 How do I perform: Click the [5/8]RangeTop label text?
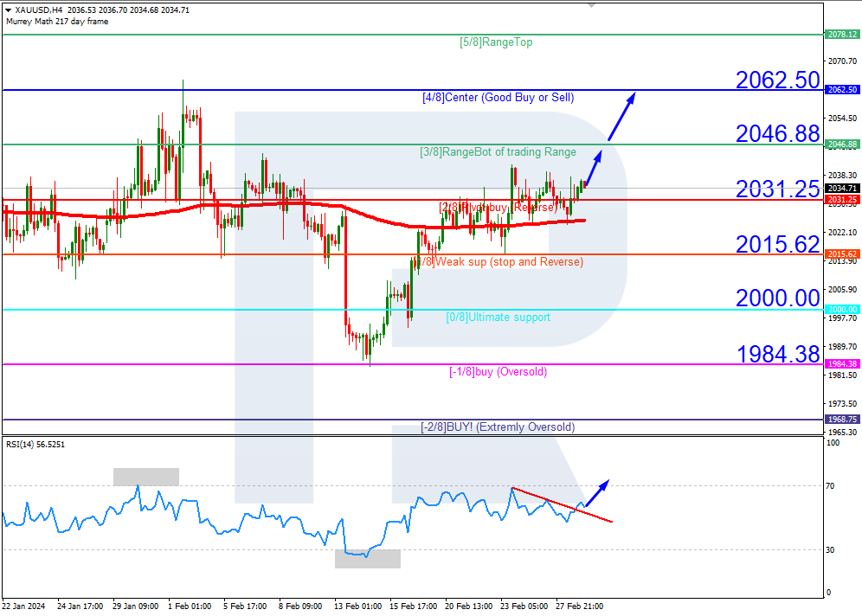click(496, 41)
